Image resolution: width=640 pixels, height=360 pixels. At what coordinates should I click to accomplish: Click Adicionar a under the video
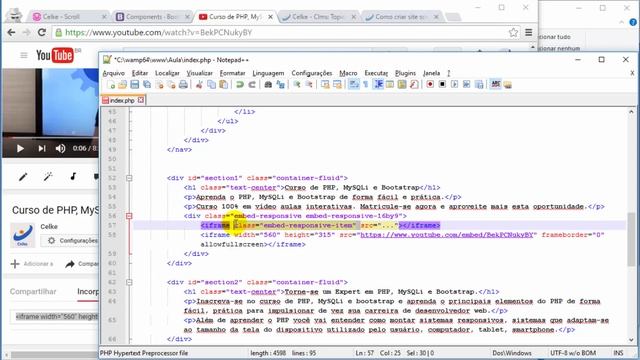[32, 264]
